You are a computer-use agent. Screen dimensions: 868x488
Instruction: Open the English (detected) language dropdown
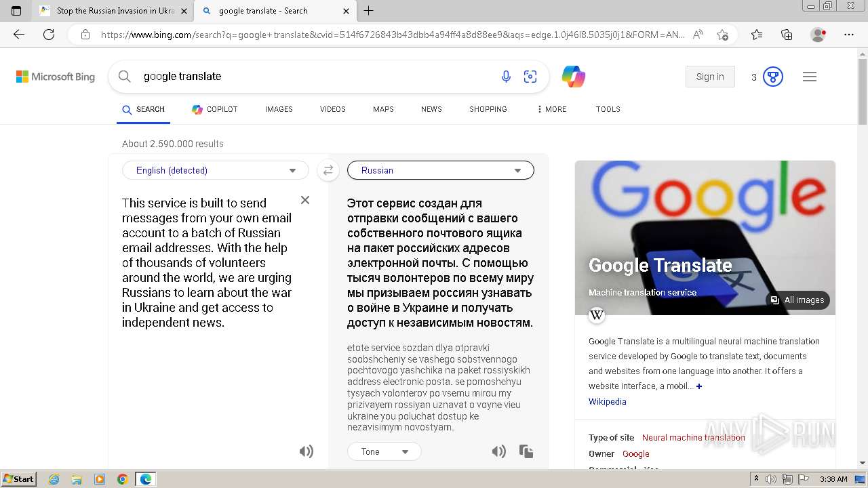click(216, 170)
